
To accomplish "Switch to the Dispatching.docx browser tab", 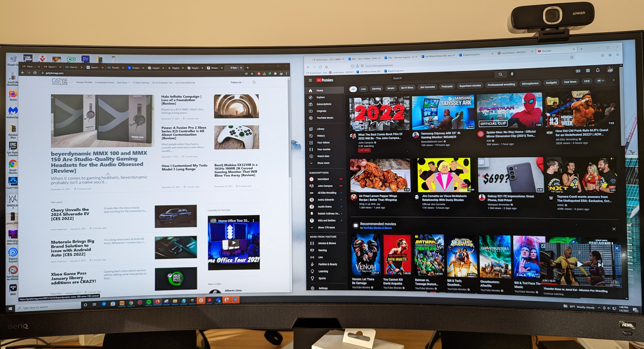I will 471,55.
